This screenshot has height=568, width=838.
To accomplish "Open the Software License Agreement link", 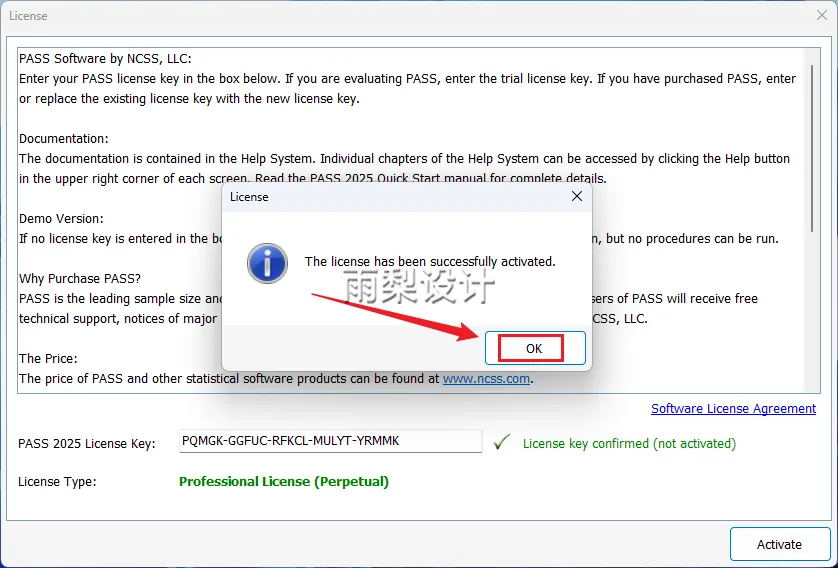I will (x=733, y=409).
